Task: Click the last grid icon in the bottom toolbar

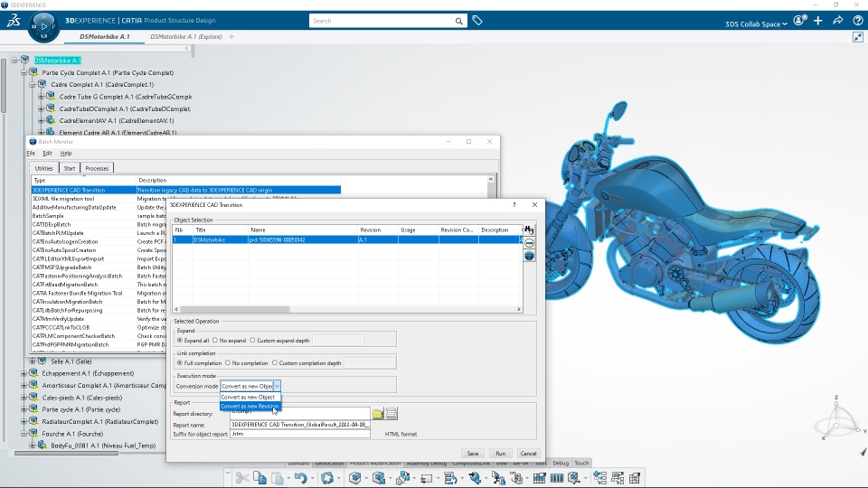Action: (635, 477)
